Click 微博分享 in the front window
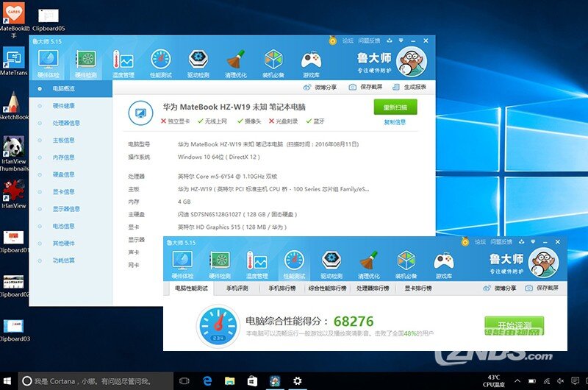 (500, 288)
